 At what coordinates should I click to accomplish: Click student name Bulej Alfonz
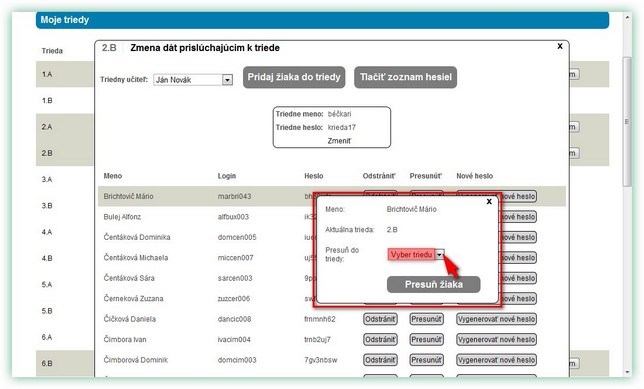click(x=122, y=217)
